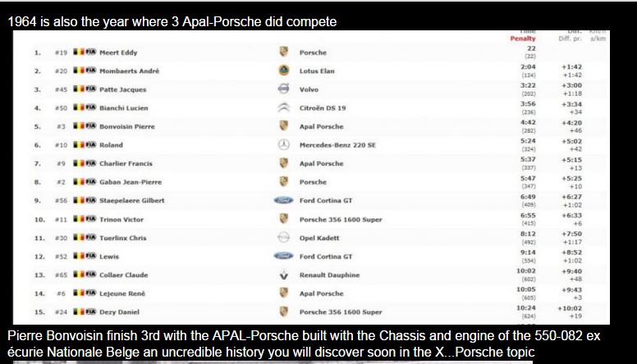Click the Penalty column header
The height and width of the screenshot is (364, 637).
(x=522, y=39)
